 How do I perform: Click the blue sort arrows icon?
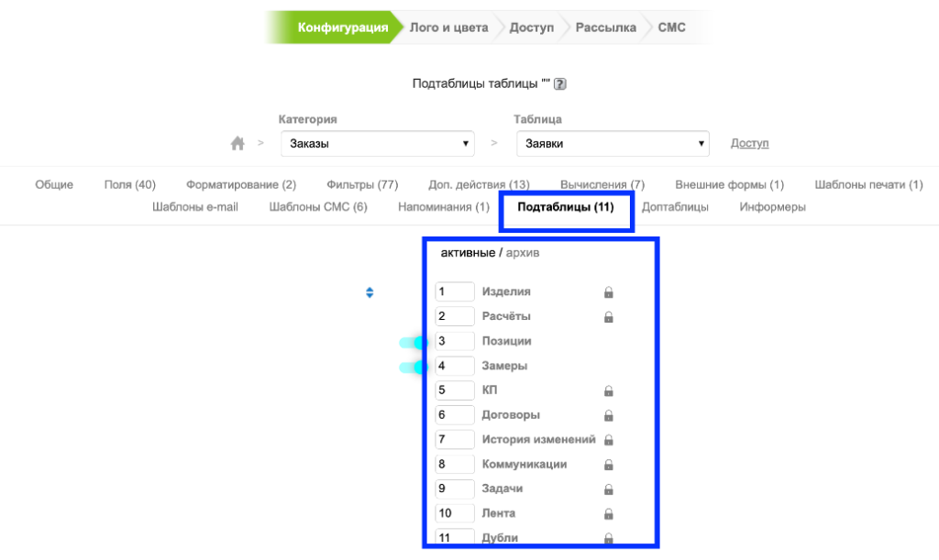[x=370, y=292]
